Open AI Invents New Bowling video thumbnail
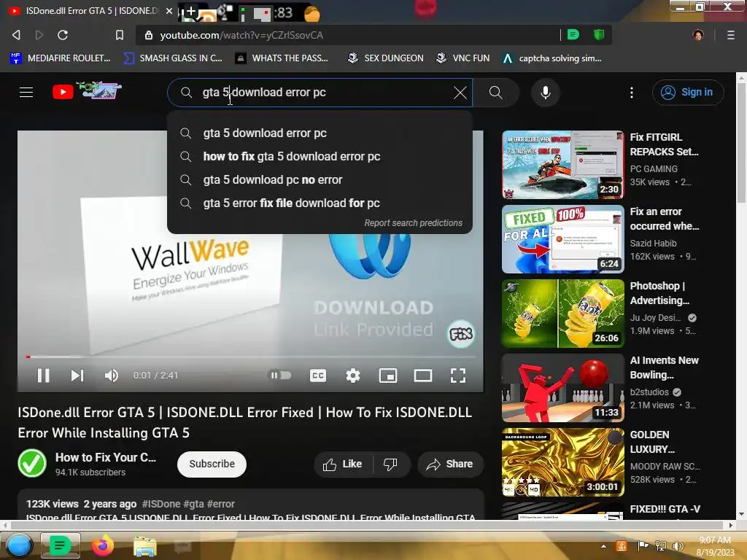Image resolution: width=747 pixels, height=560 pixels. [x=562, y=388]
